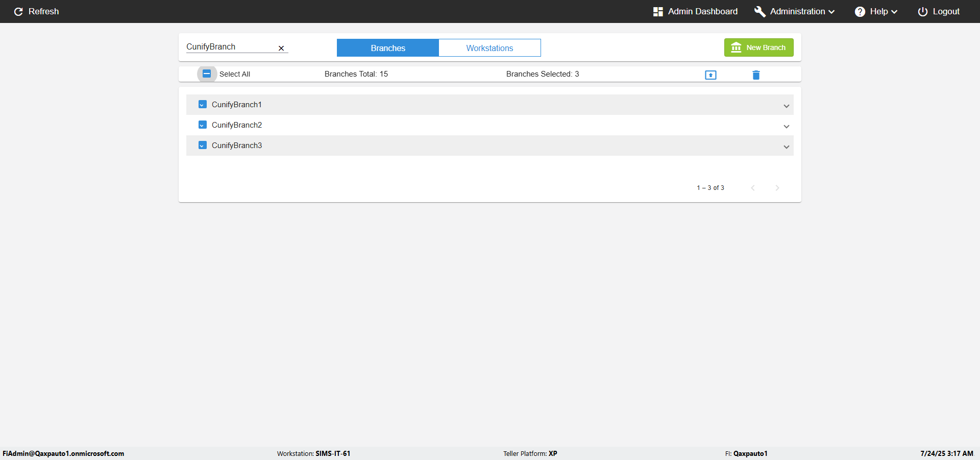
Task: Open the Administration menu
Action: click(794, 11)
